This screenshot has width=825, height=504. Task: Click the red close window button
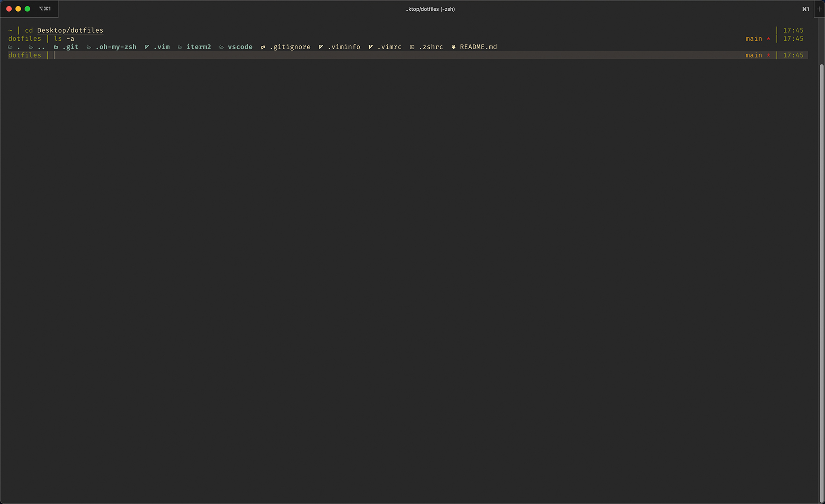point(9,9)
